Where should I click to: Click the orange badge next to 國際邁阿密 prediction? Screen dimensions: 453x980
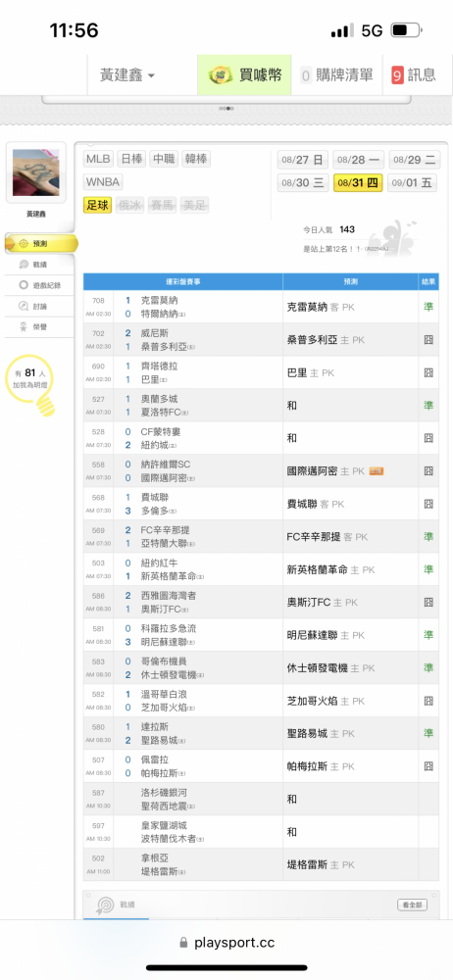click(x=377, y=471)
